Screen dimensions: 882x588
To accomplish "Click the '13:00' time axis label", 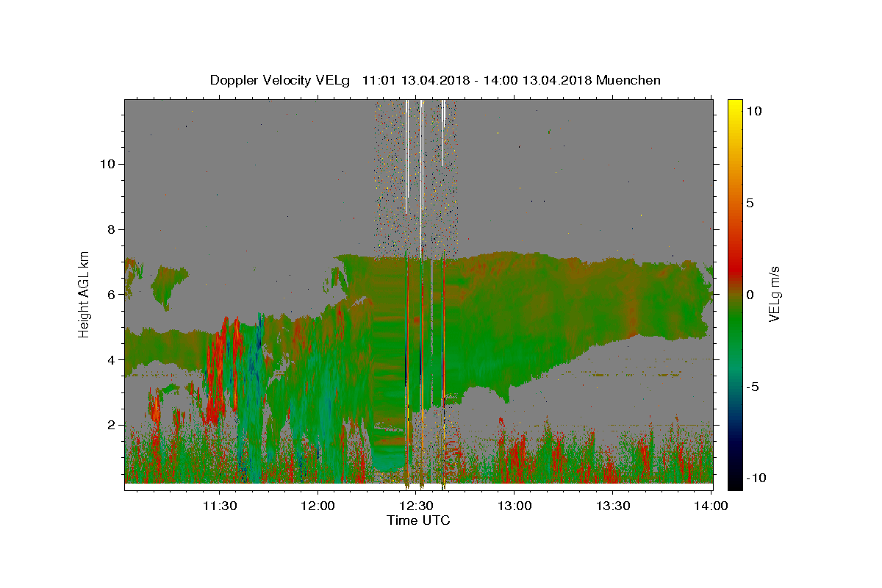I will (x=514, y=506).
